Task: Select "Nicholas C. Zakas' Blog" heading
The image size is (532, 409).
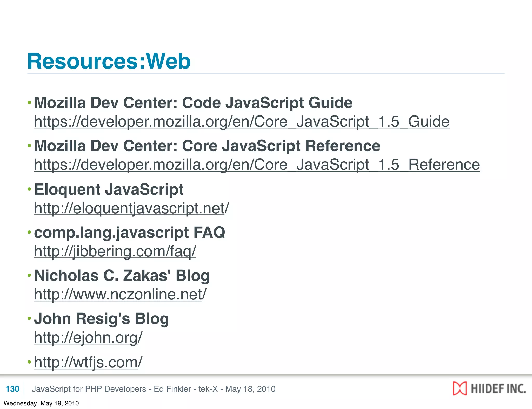Action: pos(122,276)
